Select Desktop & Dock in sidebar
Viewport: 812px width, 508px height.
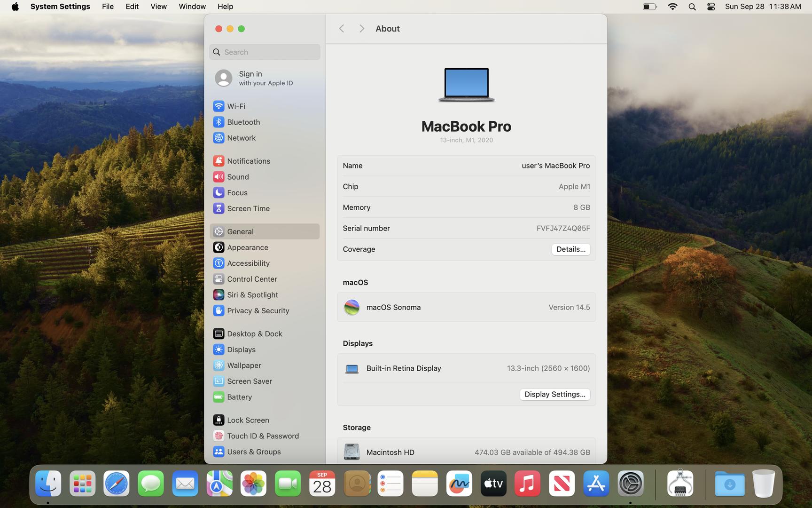pyautogui.click(x=265, y=334)
